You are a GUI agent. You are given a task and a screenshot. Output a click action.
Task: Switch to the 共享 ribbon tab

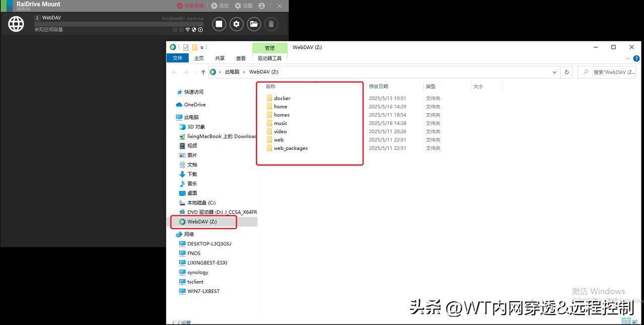220,58
